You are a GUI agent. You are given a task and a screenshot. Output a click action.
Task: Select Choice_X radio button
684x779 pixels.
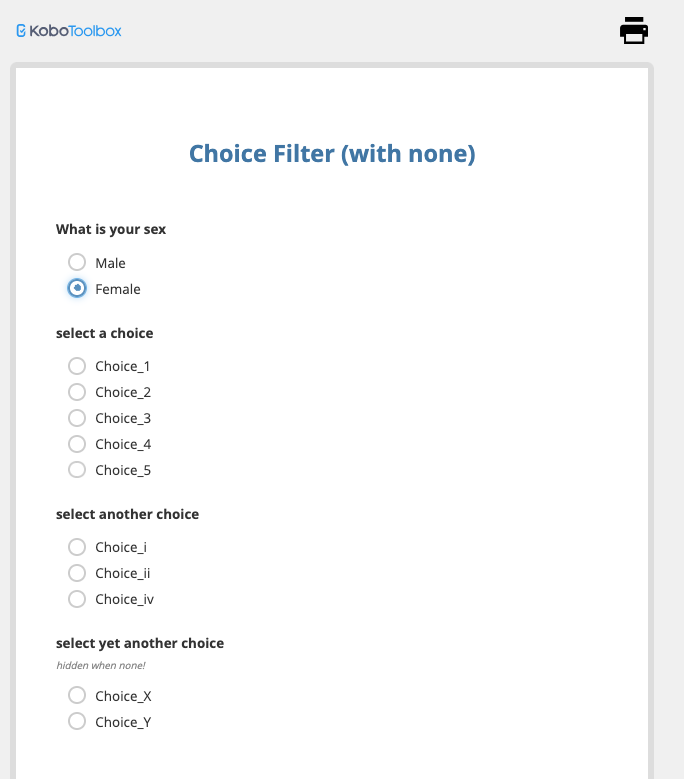coord(77,695)
